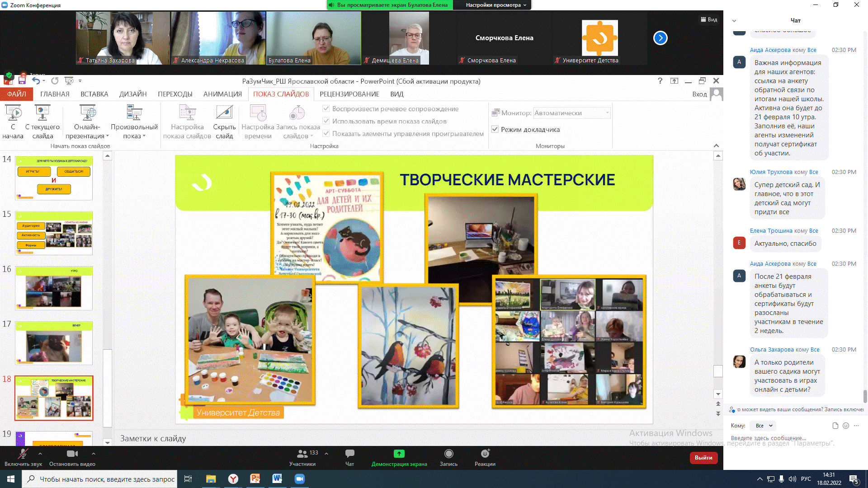Open quick access toolbar customize arrow

click(80, 81)
